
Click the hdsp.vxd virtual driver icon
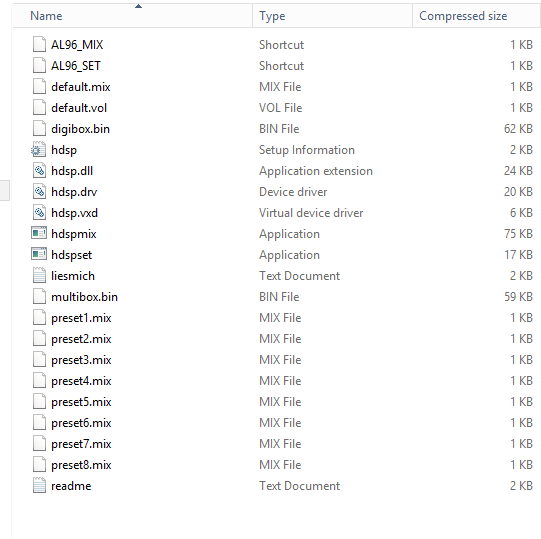[x=39, y=213]
